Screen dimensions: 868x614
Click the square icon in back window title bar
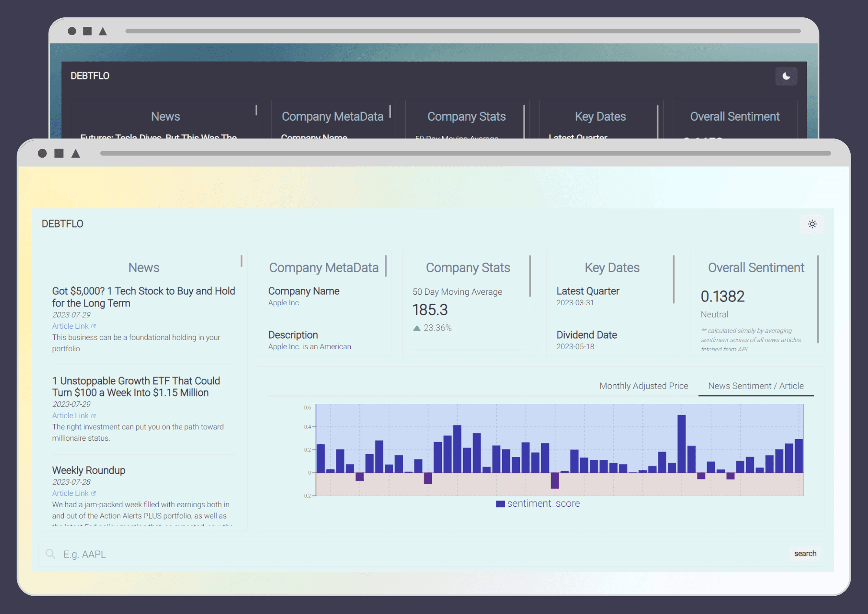click(x=87, y=31)
